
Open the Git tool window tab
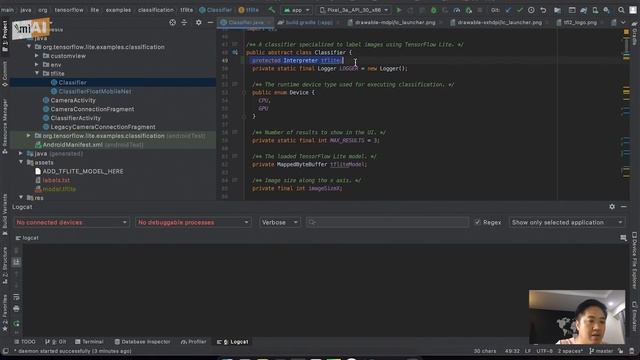pyautogui.click(x=56, y=342)
